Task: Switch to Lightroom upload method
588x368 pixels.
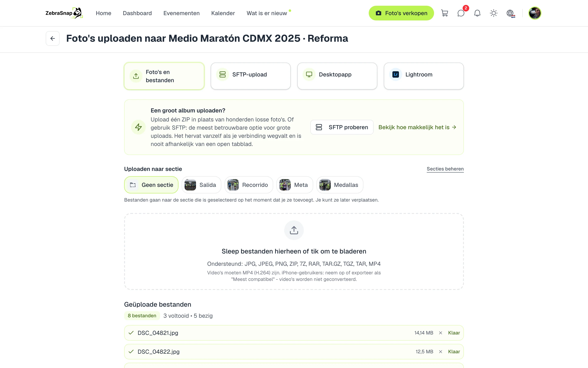Action: (423, 76)
